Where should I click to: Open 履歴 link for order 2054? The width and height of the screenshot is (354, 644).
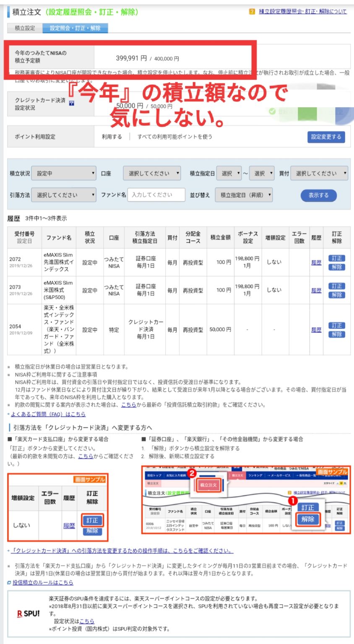coord(316,330)
